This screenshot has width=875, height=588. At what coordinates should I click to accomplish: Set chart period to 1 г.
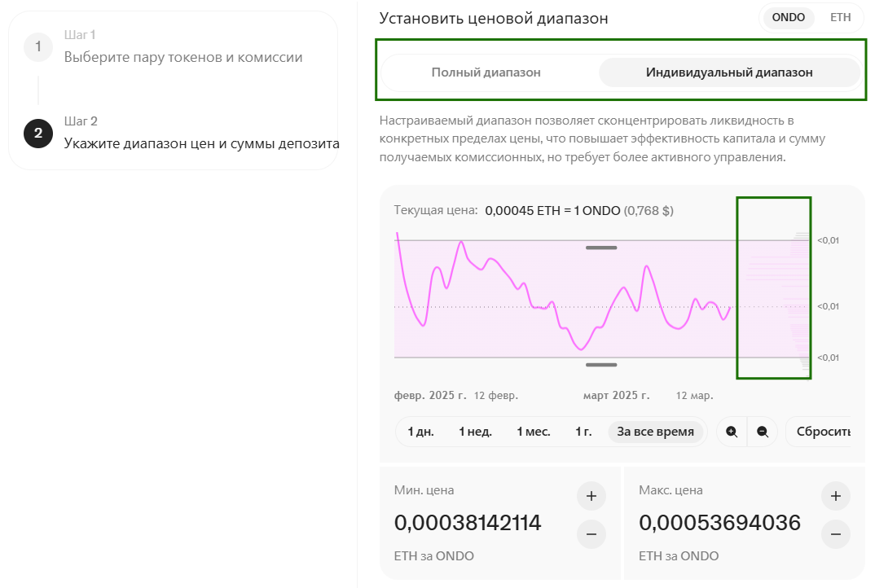[x=583, y=432]
